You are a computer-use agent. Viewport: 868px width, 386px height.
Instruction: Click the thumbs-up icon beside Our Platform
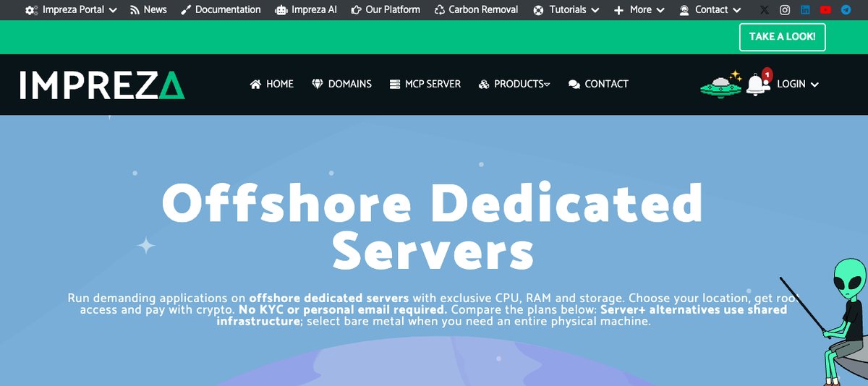[x=357, y=10]
